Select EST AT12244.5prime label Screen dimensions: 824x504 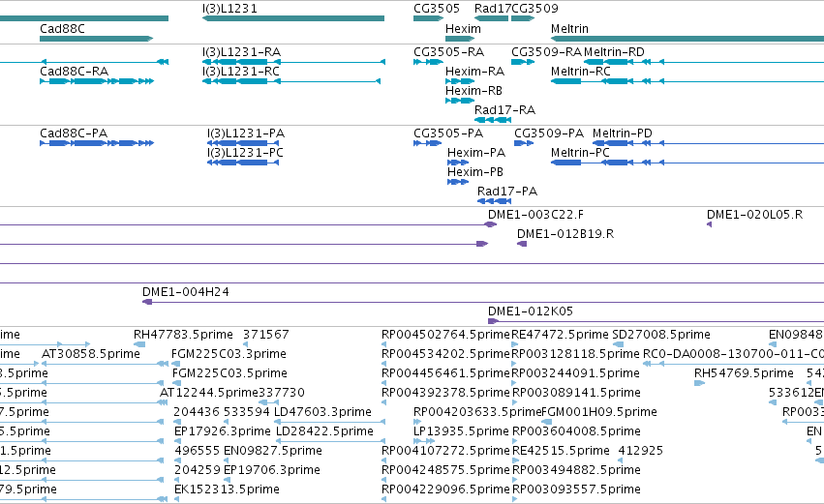pyautogui.click(x=209, y=393)
